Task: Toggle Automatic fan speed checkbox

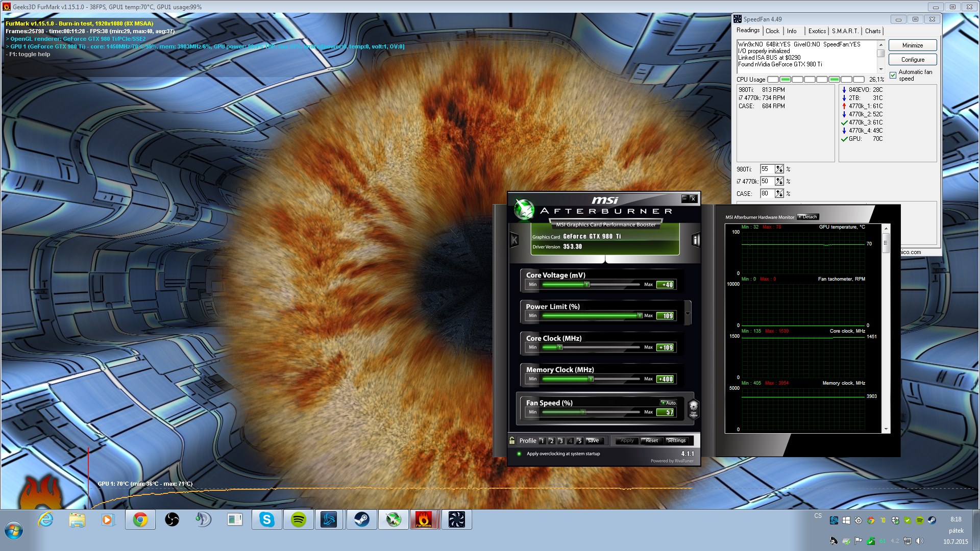Action: (893, 75)
